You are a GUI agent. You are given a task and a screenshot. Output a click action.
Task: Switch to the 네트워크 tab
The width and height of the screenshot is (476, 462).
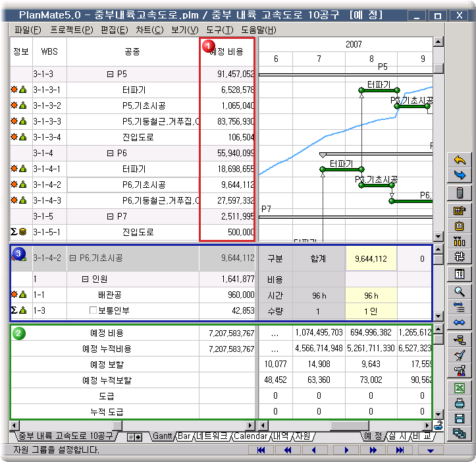coord(211,436)
